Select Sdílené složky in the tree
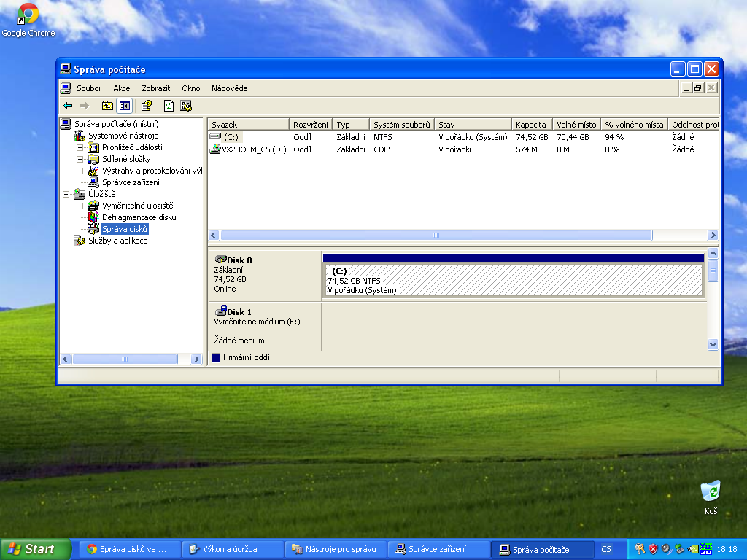Image resolution: width=747 pixels, height=560 pixels. 126,159
